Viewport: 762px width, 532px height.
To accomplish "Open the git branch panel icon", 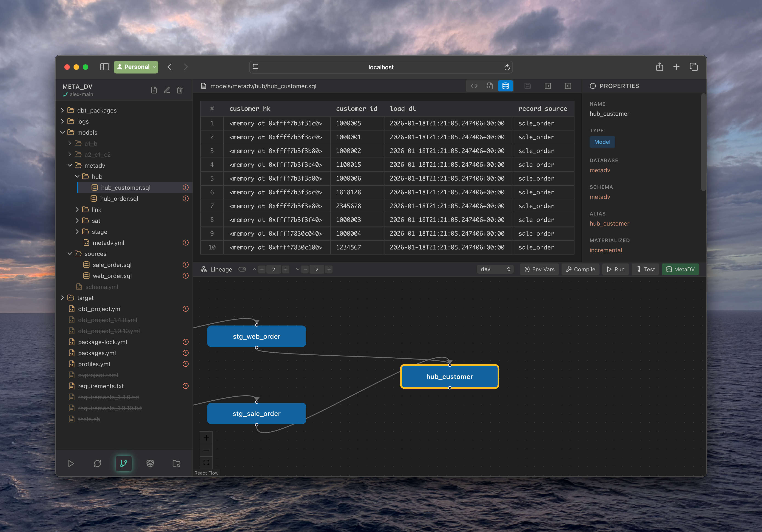I will click(124, 463).
